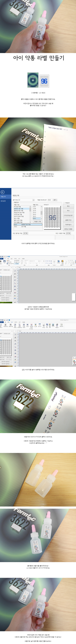
Task: Click the 자료마법사 button
Action: (x=68, y=225)
